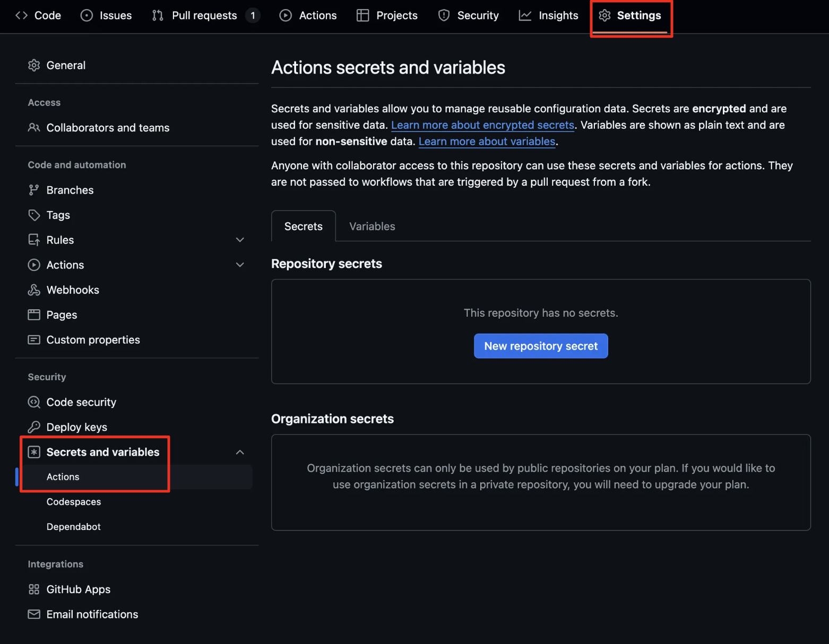
Task: Click the GitHub Apps grid icon
Action: [x=34, y=589]
